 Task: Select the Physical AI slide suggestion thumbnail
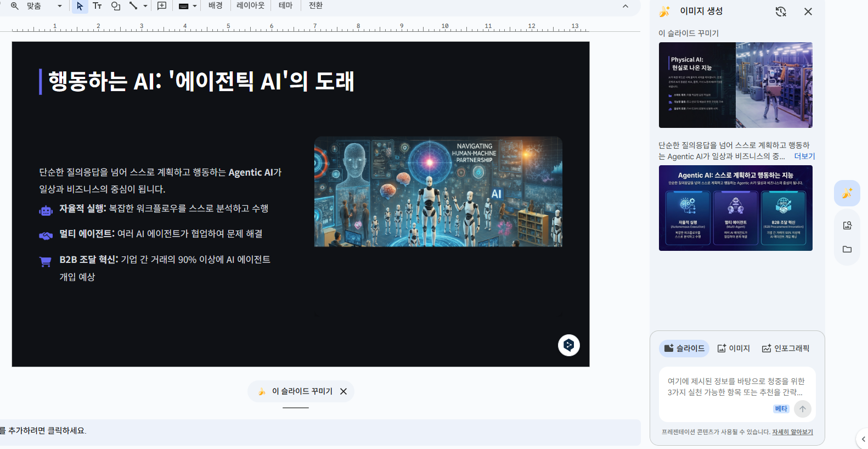click(x=736, y=85)
